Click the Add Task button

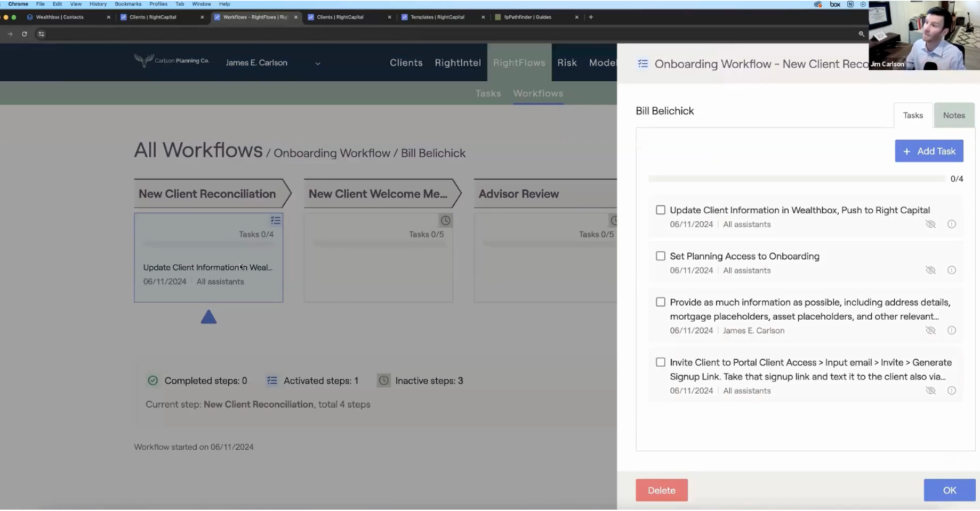929,151
